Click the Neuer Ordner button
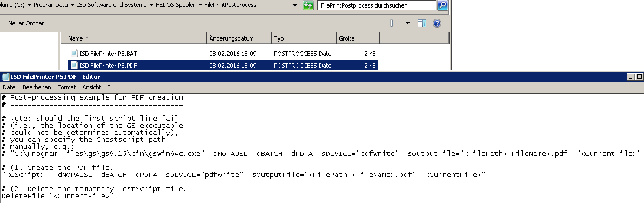 coord(26,23)
